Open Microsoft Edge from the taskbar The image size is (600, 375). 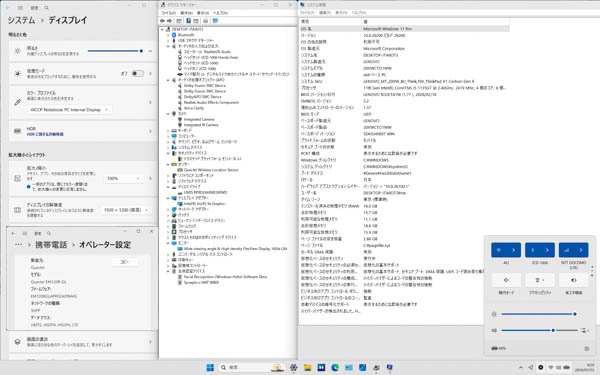(335, 367)
